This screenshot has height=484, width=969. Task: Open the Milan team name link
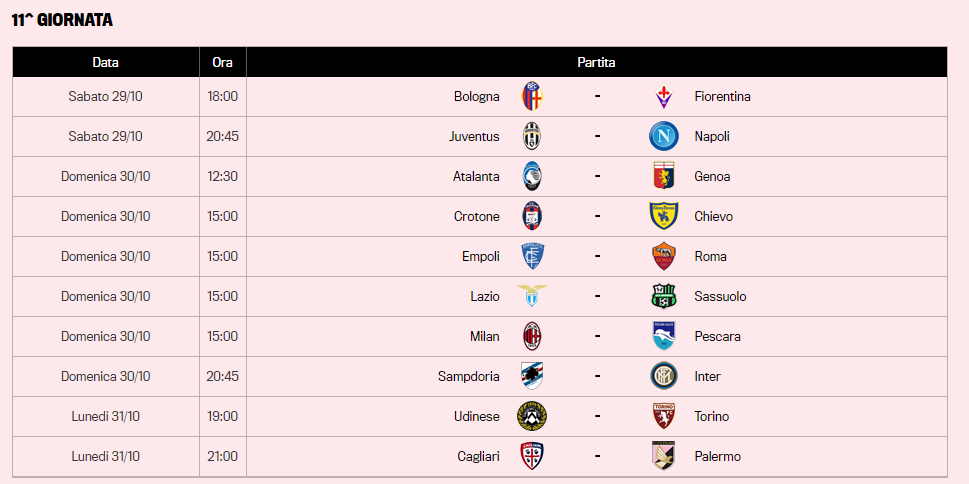click(484, 336)
